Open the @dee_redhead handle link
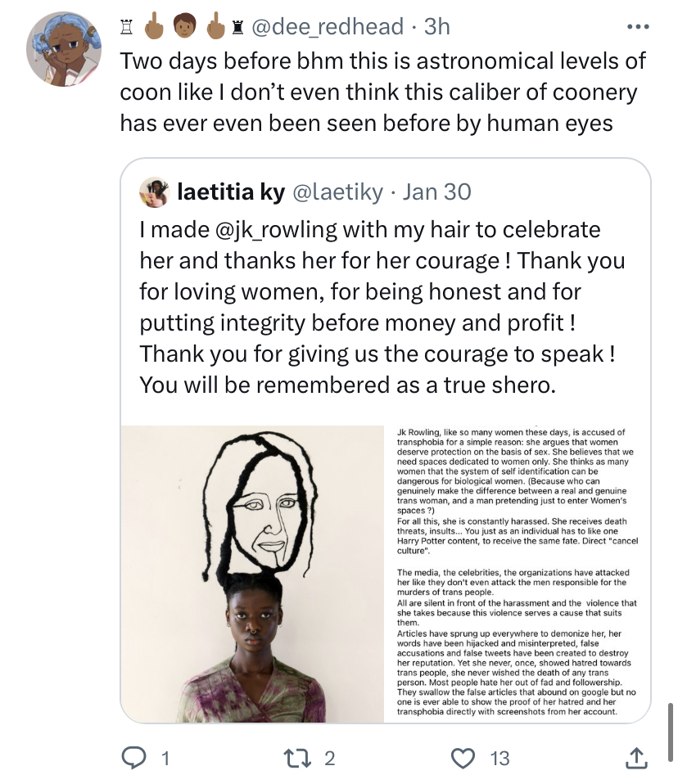The image size is (678, 784). coord(328,26)
